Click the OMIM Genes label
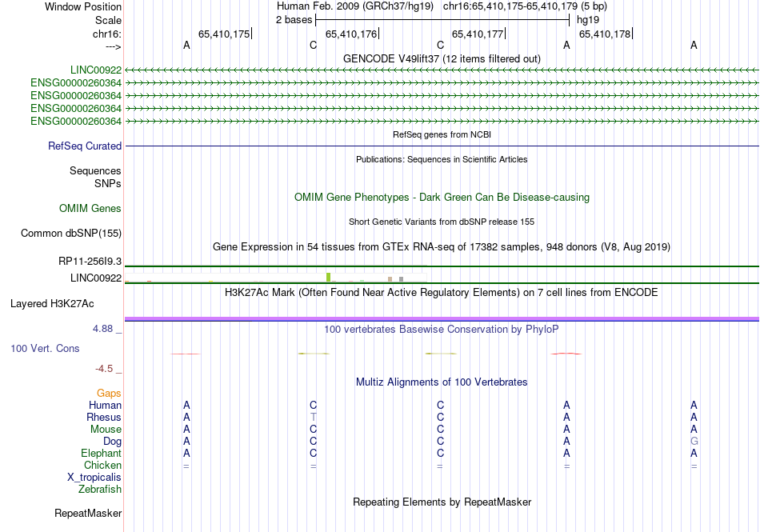760x532 pixels. coord(90,208)
